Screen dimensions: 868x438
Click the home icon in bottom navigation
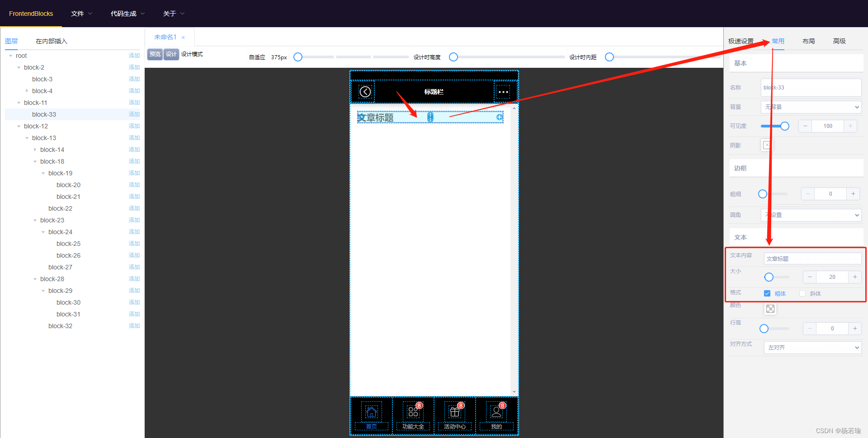click(x=371, y=412)
